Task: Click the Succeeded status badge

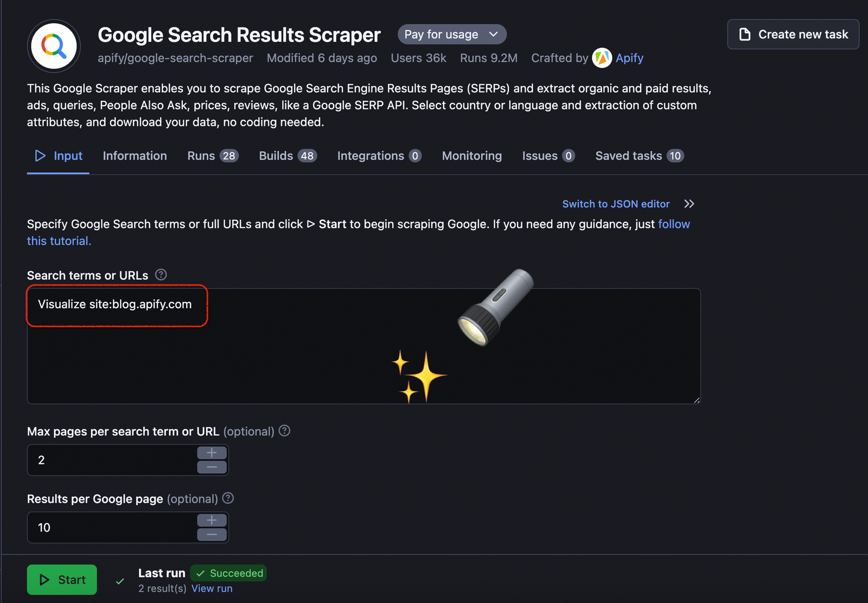Action: (x=228, y=573)
